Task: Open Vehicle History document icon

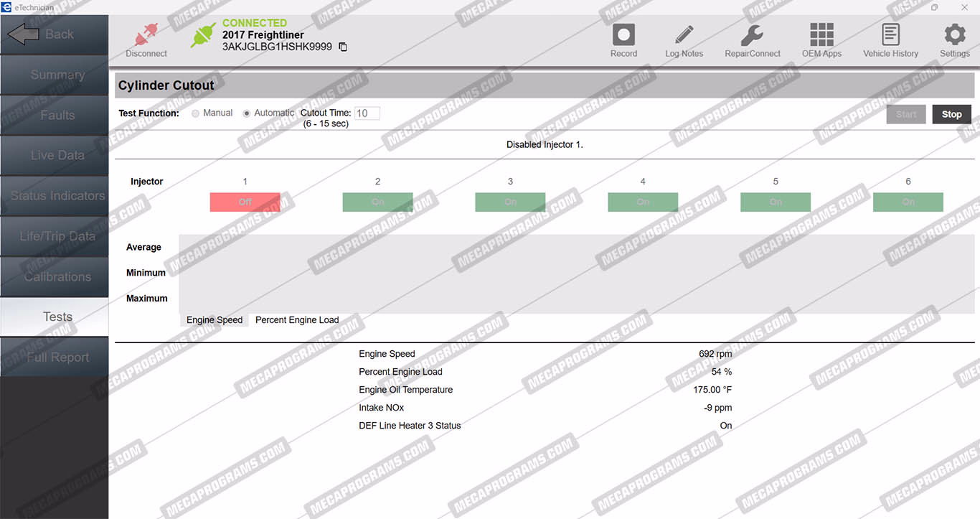Action: click(890, 34)
